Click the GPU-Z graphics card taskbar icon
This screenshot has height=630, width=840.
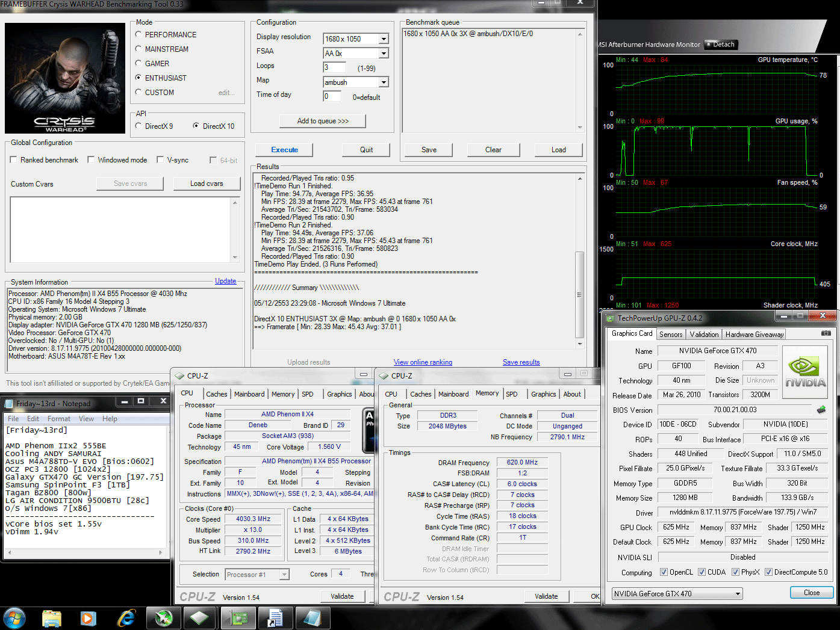239,617
